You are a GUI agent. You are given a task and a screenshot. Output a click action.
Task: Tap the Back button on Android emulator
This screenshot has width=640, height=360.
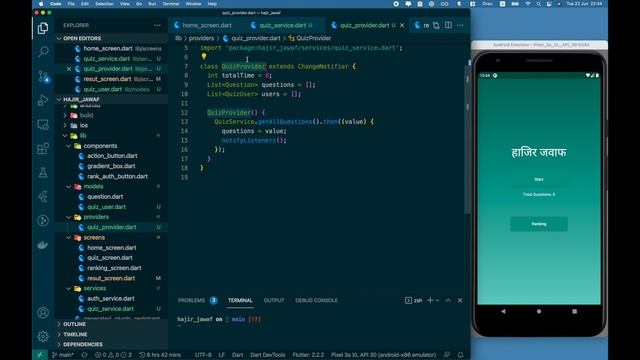(503, 311)
